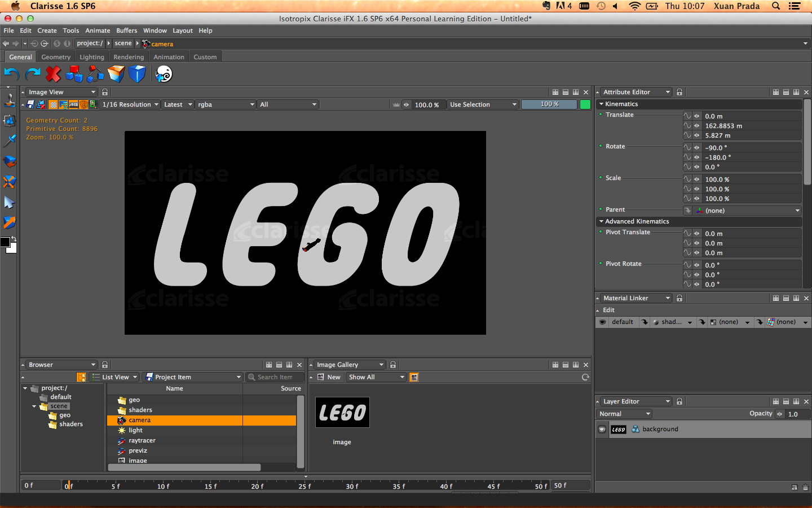Click the connected cubes context icon
Image resolution: width=812 pixels, height=508 pixels.
click(95, 74)
